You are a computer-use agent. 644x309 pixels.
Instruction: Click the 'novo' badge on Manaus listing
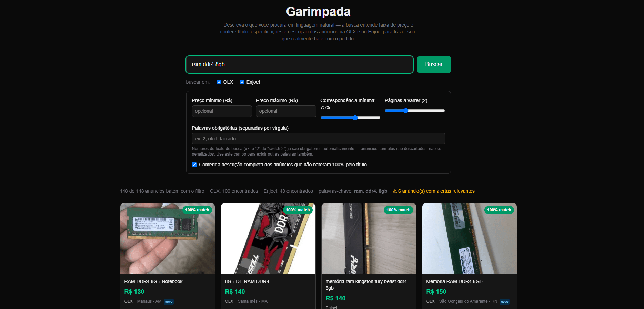click(x=169, y=302)
